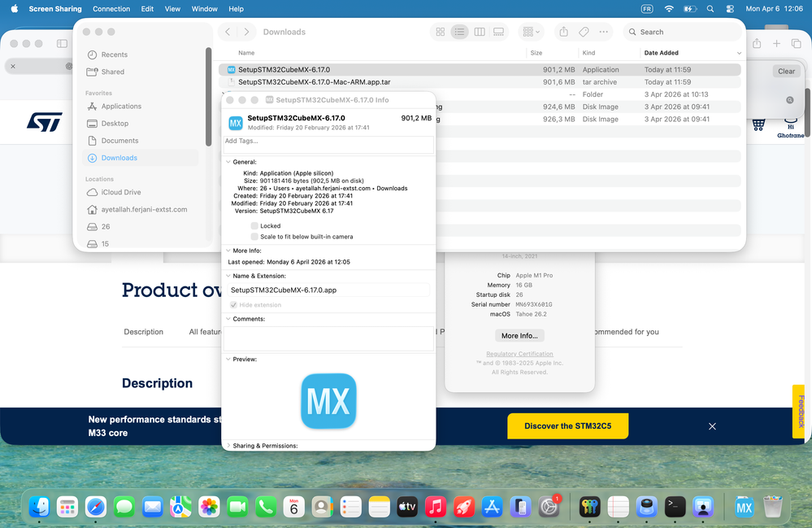Toggle Date Added sort direction chevron
The width and height of the screenshot is (812, 528).
tap(739, 53)
